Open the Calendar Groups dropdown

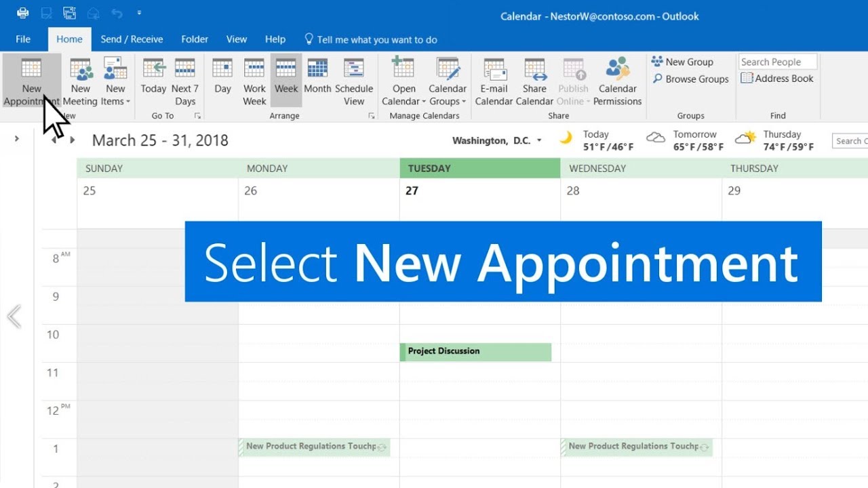point(448,82)
